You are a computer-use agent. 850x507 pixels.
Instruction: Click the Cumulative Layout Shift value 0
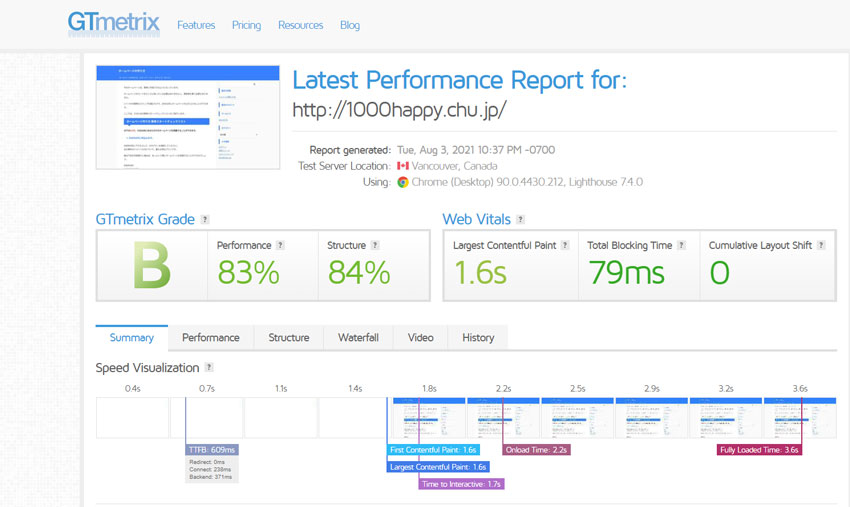719,272
